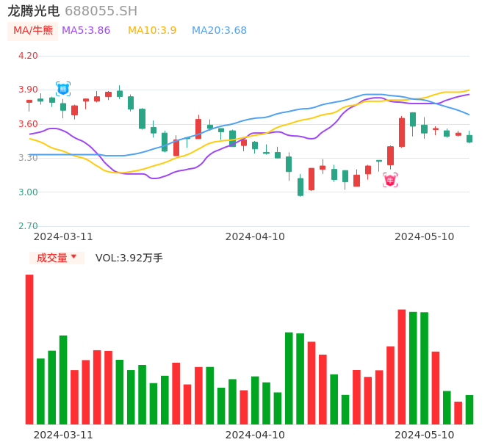Click the red bull signal marker icon

390,180
